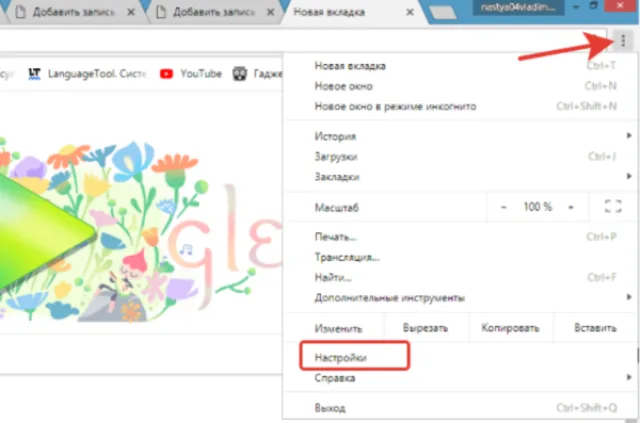Image resolution: width=640 pixels, height=423 pixels.
Task: Click 'Вставить' in the edit row
Action: pos(595,328)
